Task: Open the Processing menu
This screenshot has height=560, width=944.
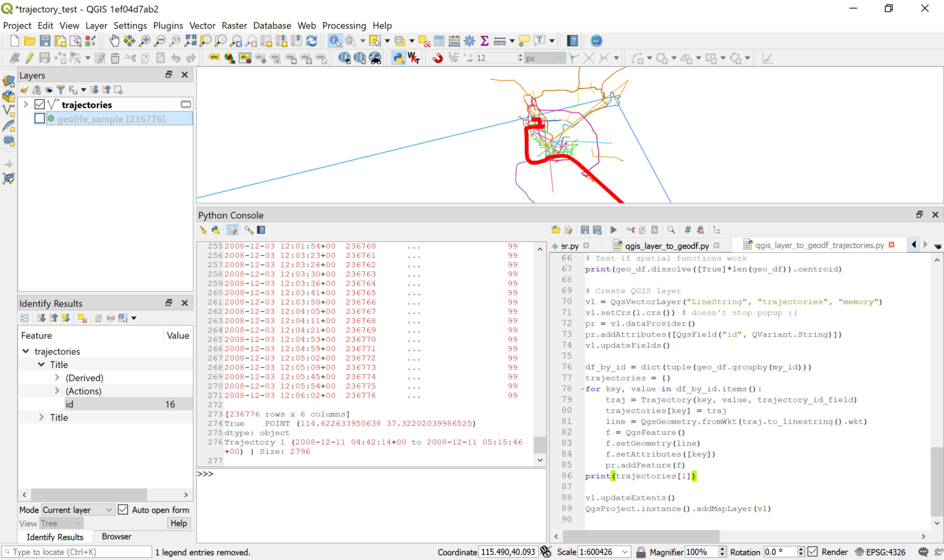Action: (x=344, y=25)
